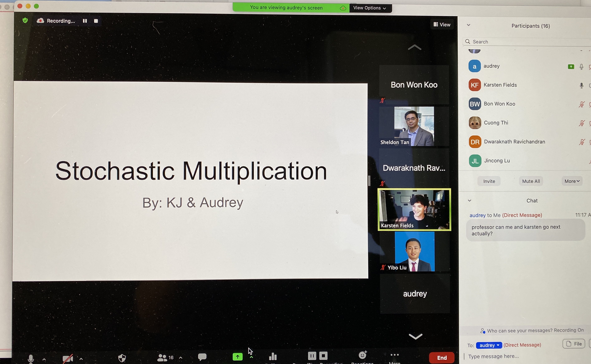Click the Invite button
Viewport: 591px width, 364px height.
489,181
